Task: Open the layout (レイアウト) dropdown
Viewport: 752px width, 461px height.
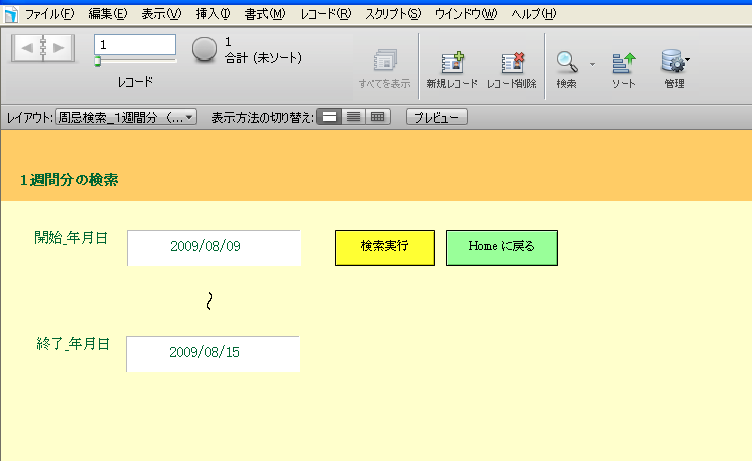Action: [x=126, y=117]
